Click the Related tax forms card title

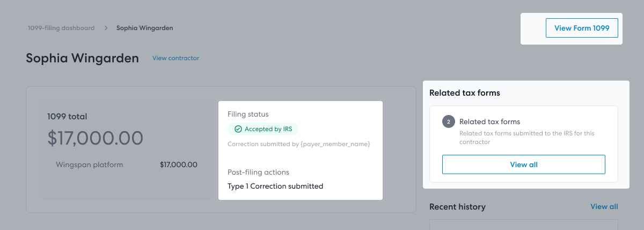(489, 122)
